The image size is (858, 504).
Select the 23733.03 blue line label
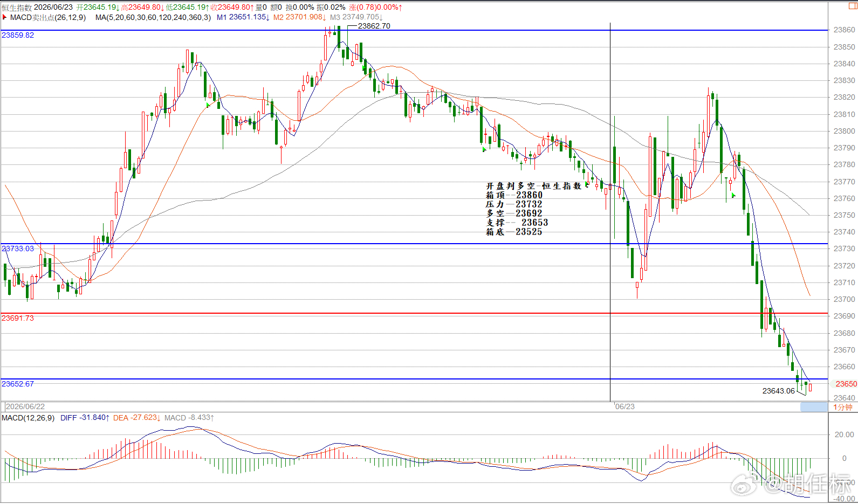pyautogui.click(x=18, y=248)
